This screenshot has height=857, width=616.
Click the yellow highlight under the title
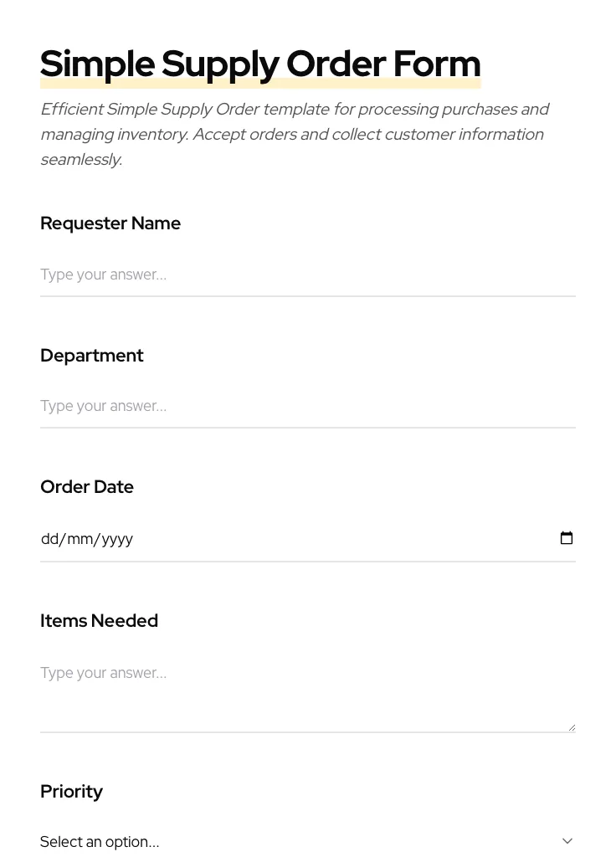[x=259, y=82]
